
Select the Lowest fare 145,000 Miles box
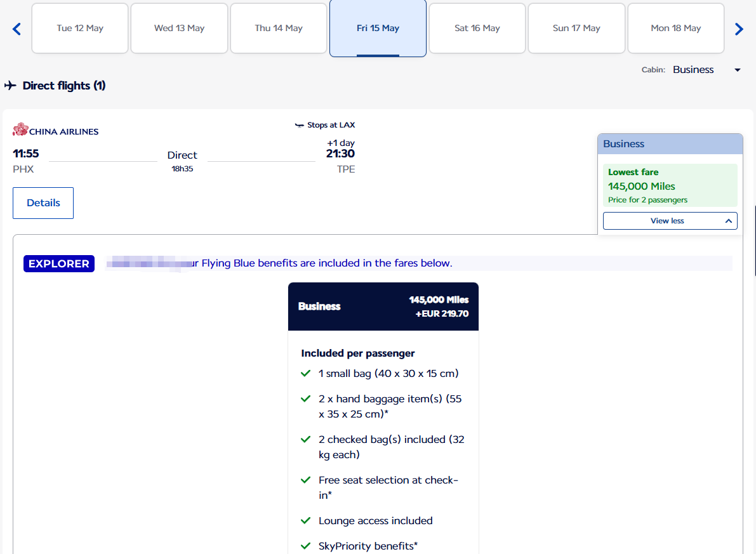670,185
